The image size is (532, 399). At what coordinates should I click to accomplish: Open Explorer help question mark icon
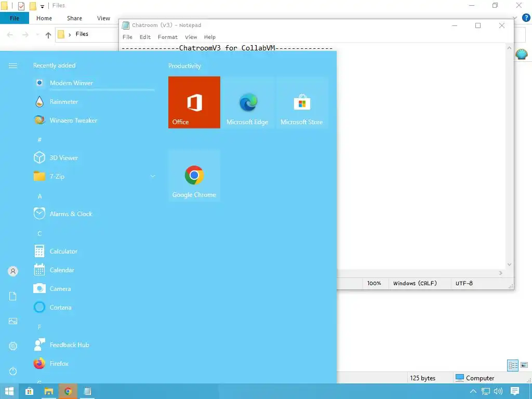526,18
